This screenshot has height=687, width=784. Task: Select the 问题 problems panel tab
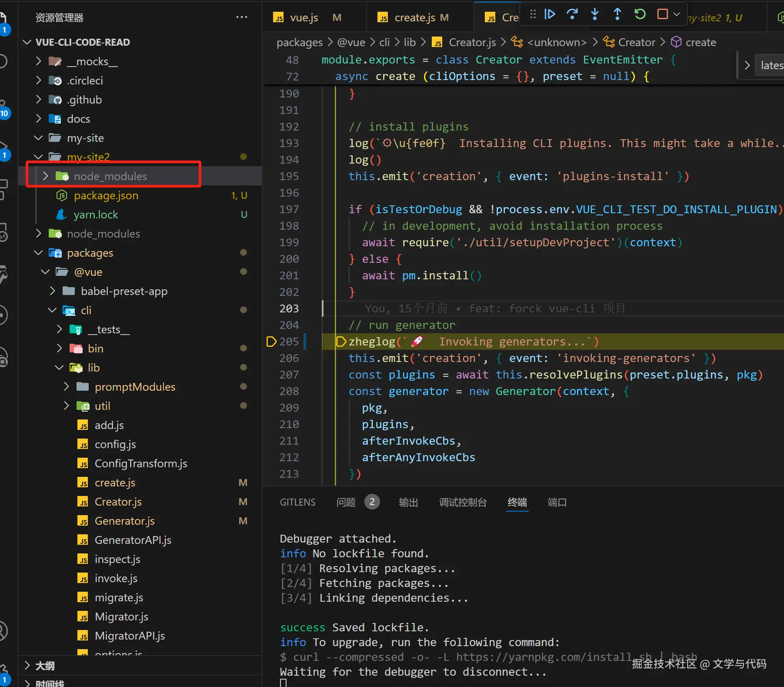[x=346, y=503]
